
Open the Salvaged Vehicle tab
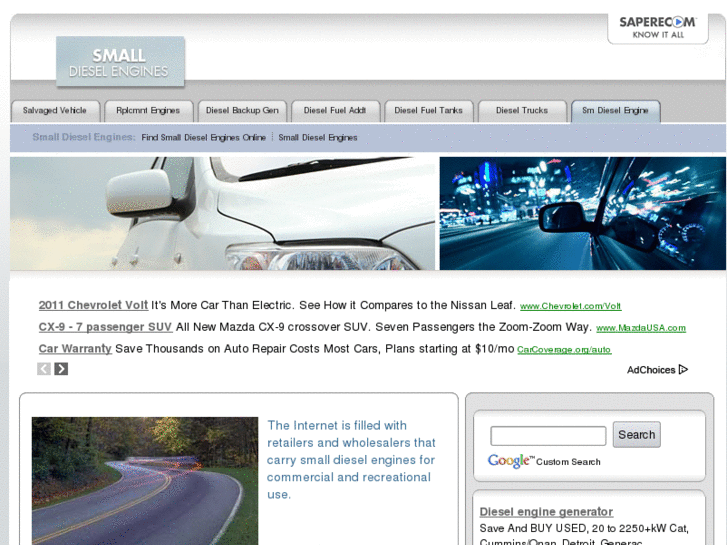(55, 111)
